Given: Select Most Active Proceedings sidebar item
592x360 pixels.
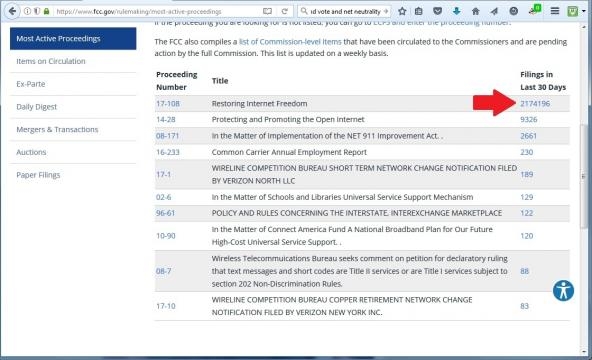Looking at the screenshot, I should 73,38.
